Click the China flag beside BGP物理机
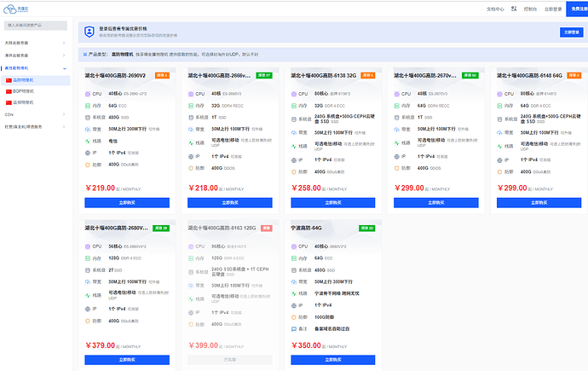 [9, 91]
